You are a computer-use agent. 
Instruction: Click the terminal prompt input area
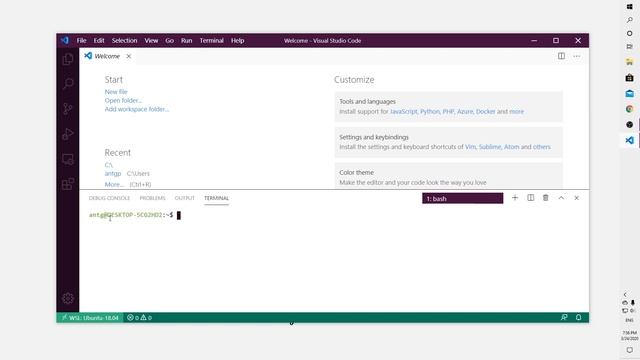(x=179, y=215)
